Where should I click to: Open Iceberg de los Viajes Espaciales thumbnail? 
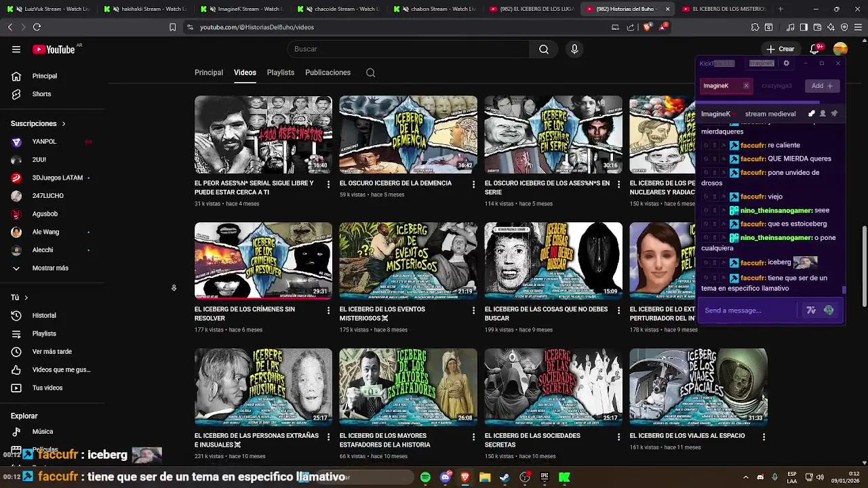click(698, 387)
